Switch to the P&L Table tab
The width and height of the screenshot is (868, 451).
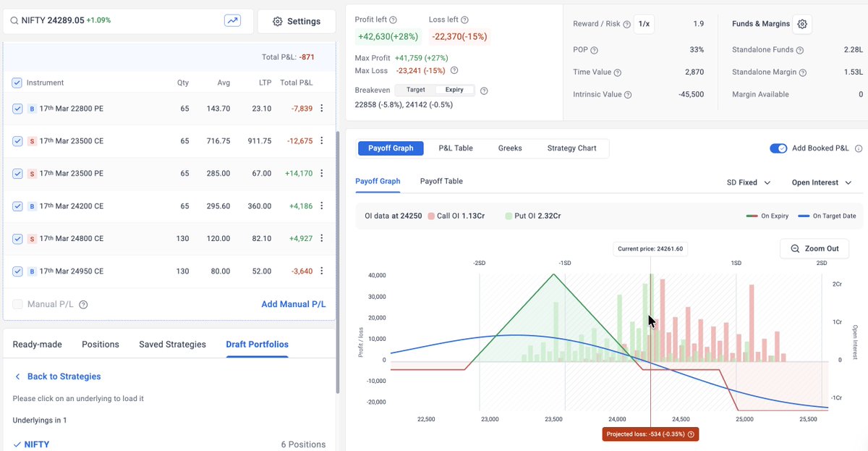point(456,148)
